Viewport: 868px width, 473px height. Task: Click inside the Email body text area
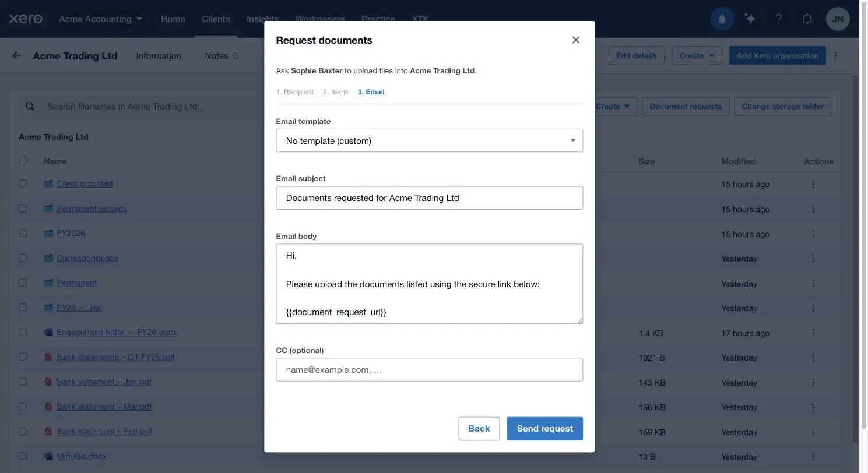[x=429, y=284]
